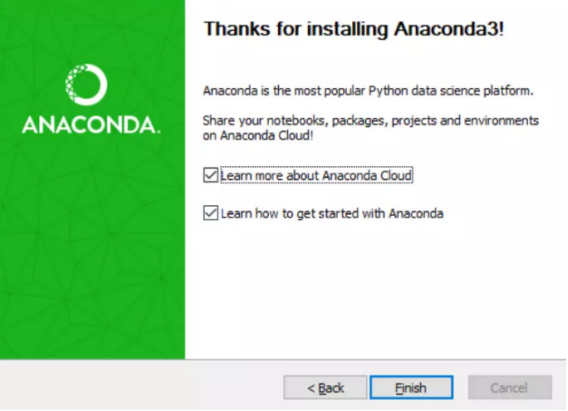Click the ANACONDA wordmark in green banner
The height and width of the screenshot is (411, 568).
tap(91, 125)
